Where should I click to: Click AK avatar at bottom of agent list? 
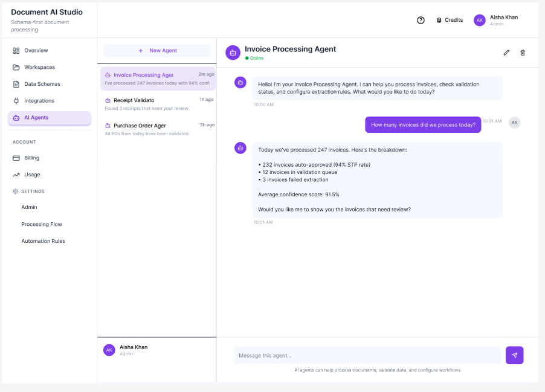[109, 350]
